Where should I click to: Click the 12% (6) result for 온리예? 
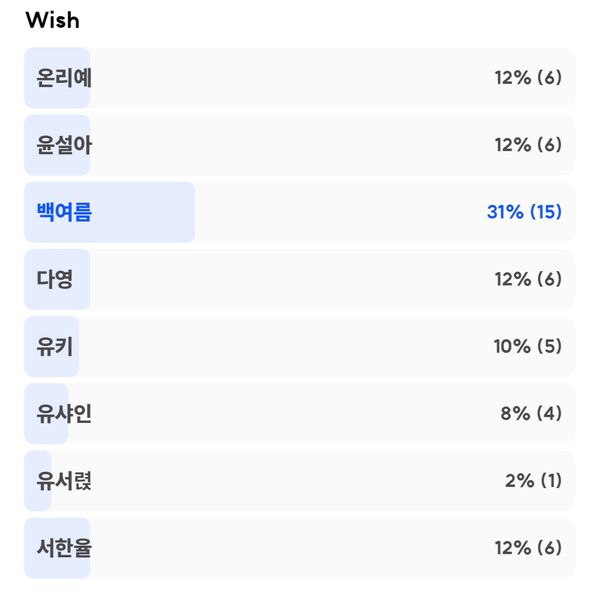click(x=528, y=78)
